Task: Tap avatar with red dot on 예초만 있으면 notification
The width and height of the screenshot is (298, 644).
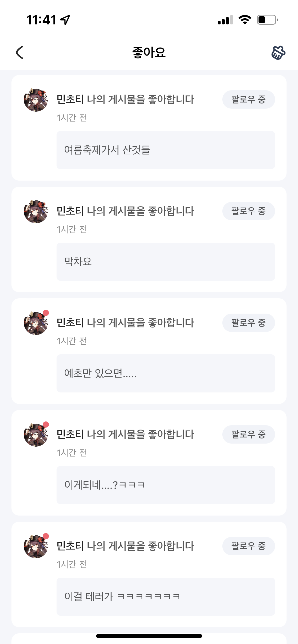Action: coord(36,323)
